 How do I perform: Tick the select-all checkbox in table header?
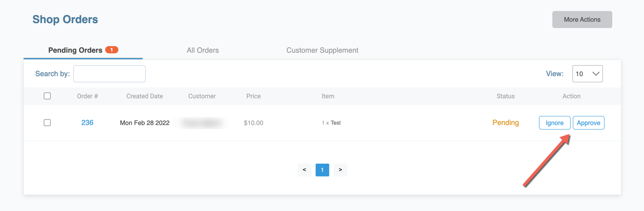(47, 96)
